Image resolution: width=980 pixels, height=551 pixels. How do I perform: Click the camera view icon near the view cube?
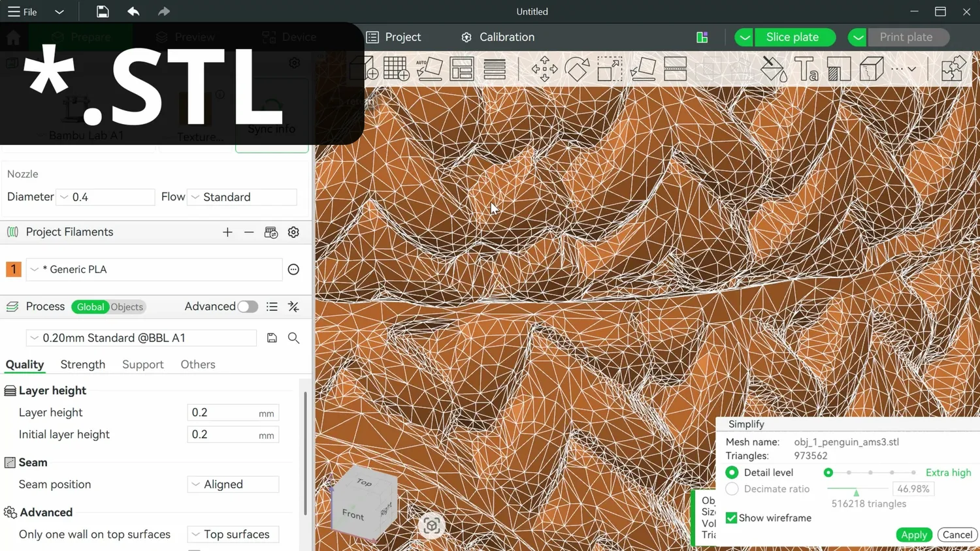pyautogui.click(x=431, y=526)
